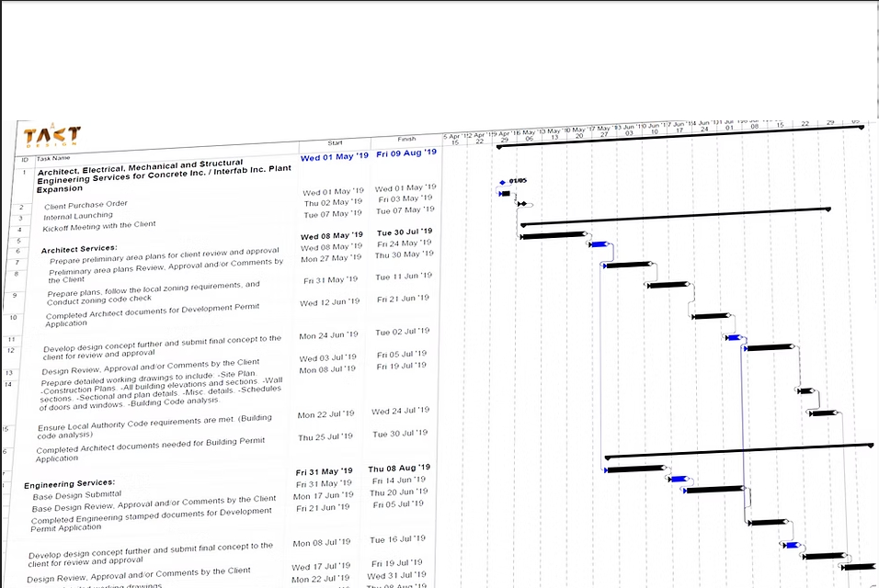Image resolution: width=879 pixels, height=588 pixels.
Task: Select 'Prepare plans, follow the local zoning requirements' task
Action: [x=153, y=293]
